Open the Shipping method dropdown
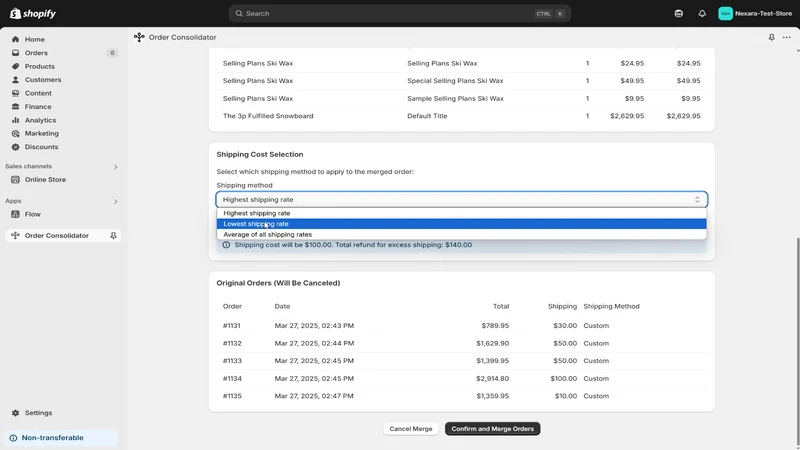 coord(462,199)
